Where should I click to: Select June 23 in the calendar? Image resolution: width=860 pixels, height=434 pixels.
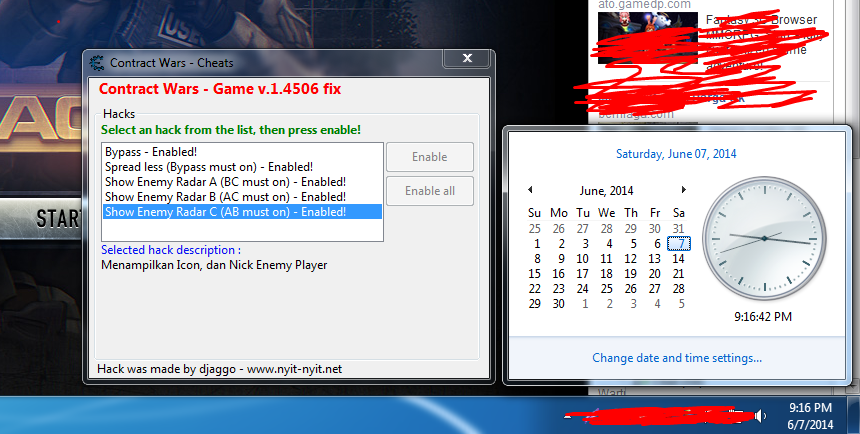pyautogui.click(x=558, y=289)
